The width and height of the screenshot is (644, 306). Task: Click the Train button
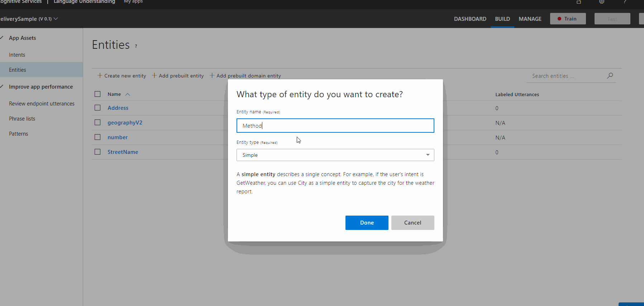coord(568,19)
